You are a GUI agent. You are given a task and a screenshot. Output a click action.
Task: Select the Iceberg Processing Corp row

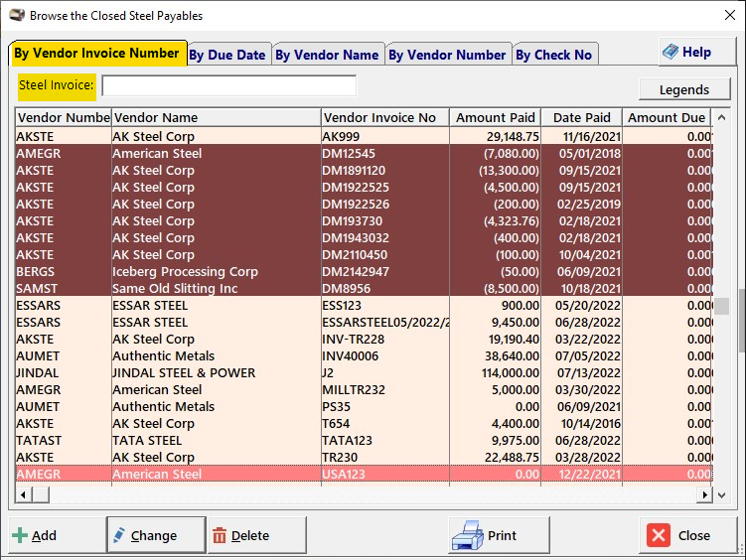364,271
